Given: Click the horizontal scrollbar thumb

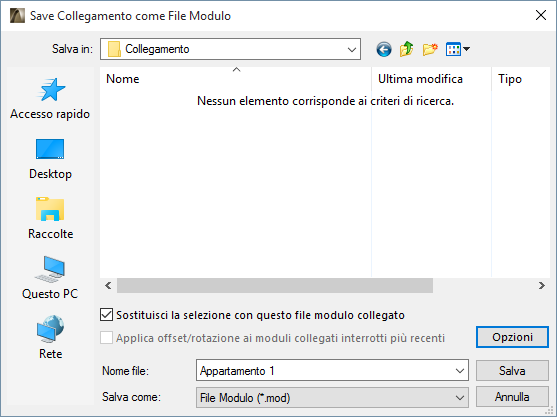Looking at the screenshot, I should (x=275, y=286).
